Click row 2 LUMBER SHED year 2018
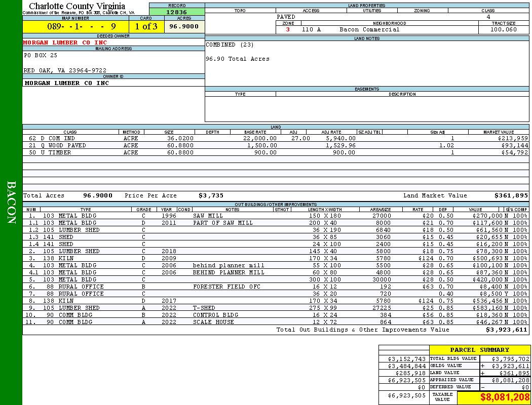Image resolution: width=532 pixels, height=405 pixels. [169, 252]
